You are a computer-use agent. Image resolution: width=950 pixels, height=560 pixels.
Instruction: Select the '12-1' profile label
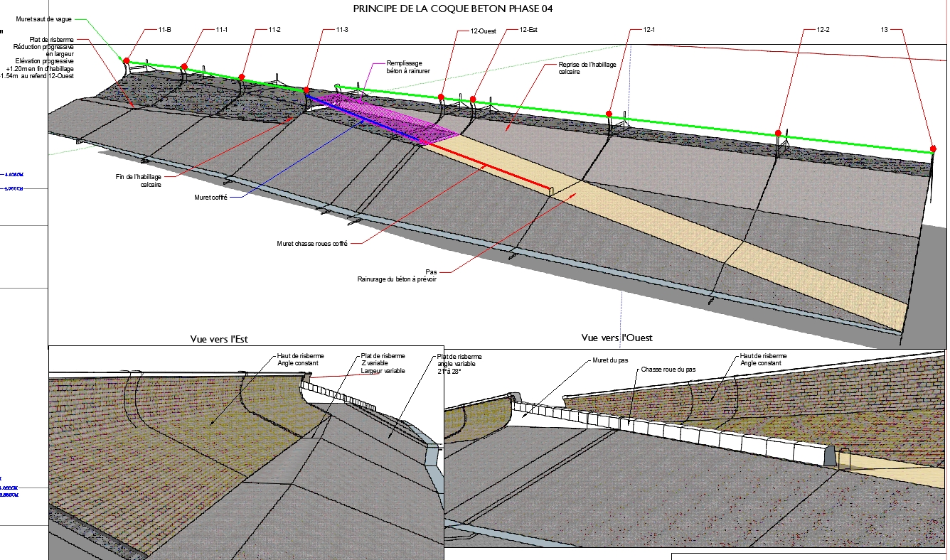point(649,30)
